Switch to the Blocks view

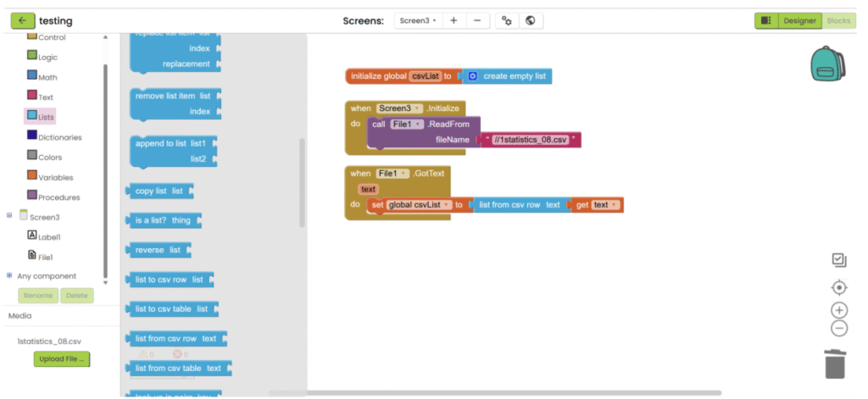(838, 20)
